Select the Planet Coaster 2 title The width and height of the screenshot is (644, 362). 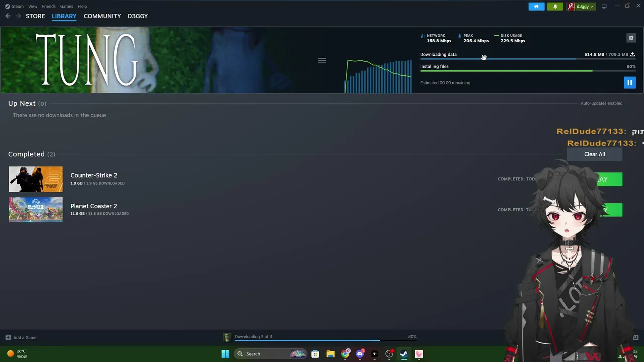94,206
